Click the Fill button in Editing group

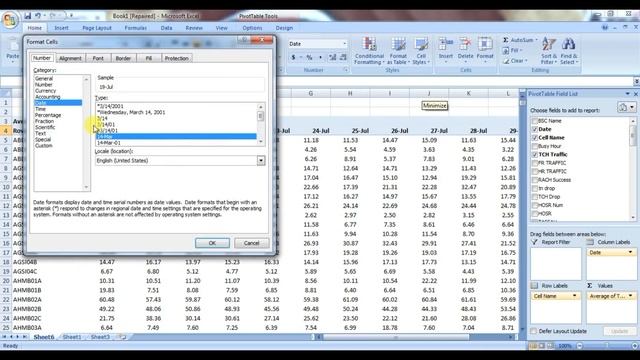click(512, 51)
